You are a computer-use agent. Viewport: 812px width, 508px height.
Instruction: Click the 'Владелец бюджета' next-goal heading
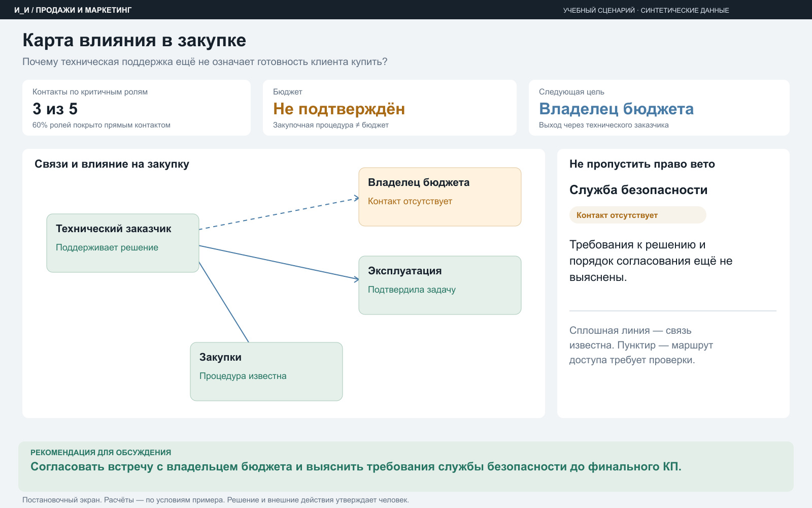coord(616,109)
